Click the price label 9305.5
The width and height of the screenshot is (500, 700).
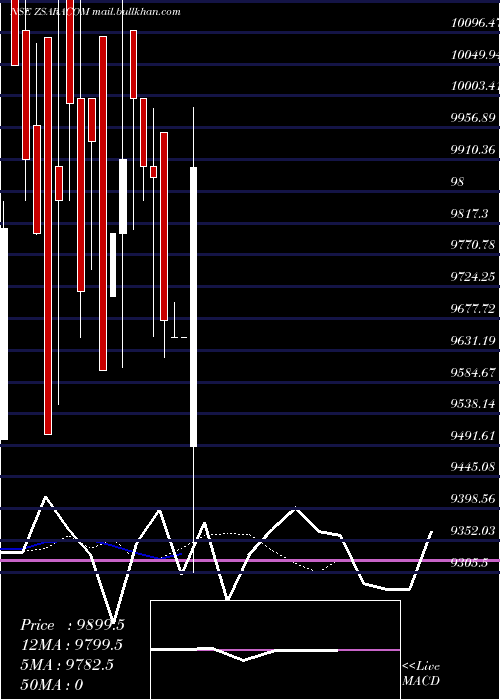click(x=469, y=563)
